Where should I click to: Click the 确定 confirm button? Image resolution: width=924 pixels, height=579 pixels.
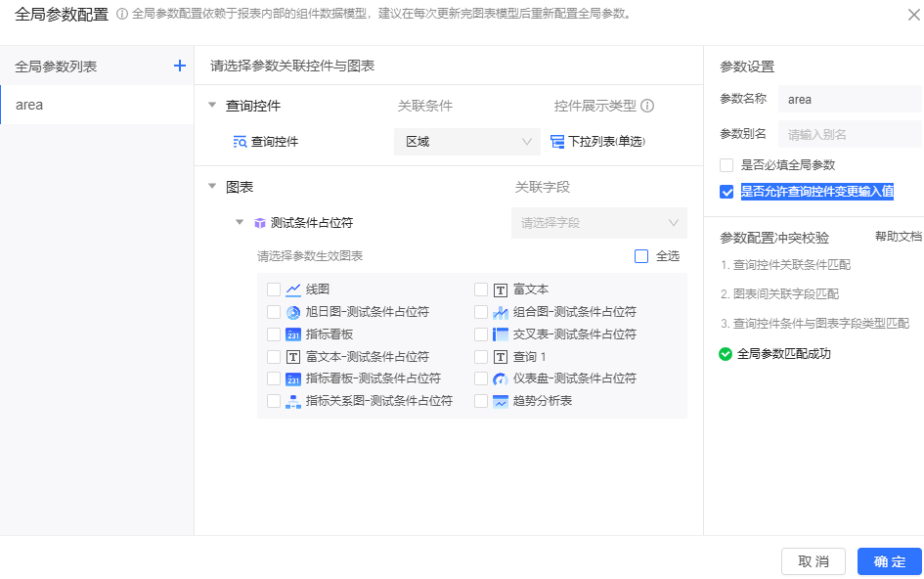[889, 561]
